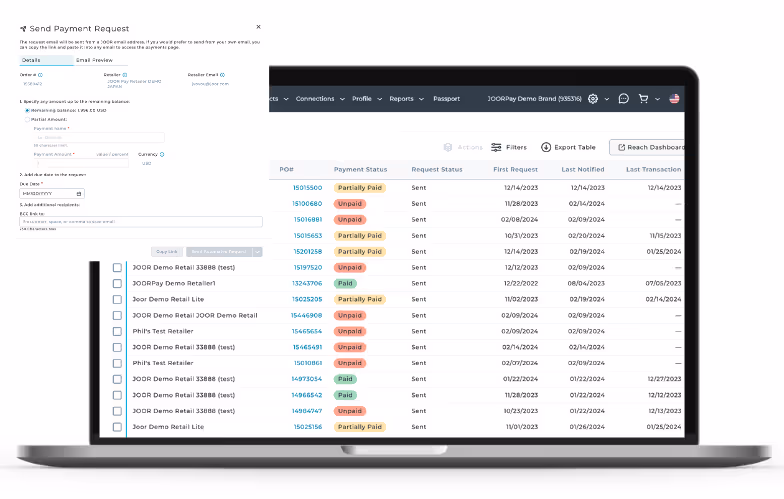Click the Export Table button label

pyautogui.click(x=575, y=147)
